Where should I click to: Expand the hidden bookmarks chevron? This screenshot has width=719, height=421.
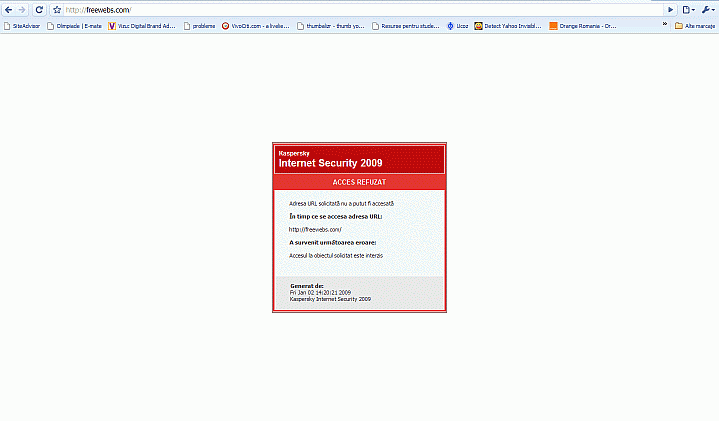(x=664, y=24)
